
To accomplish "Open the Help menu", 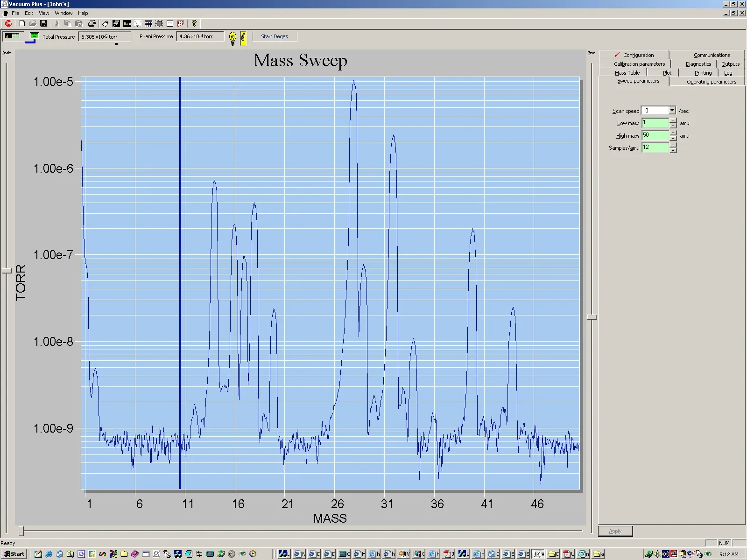I will [83, 13].
